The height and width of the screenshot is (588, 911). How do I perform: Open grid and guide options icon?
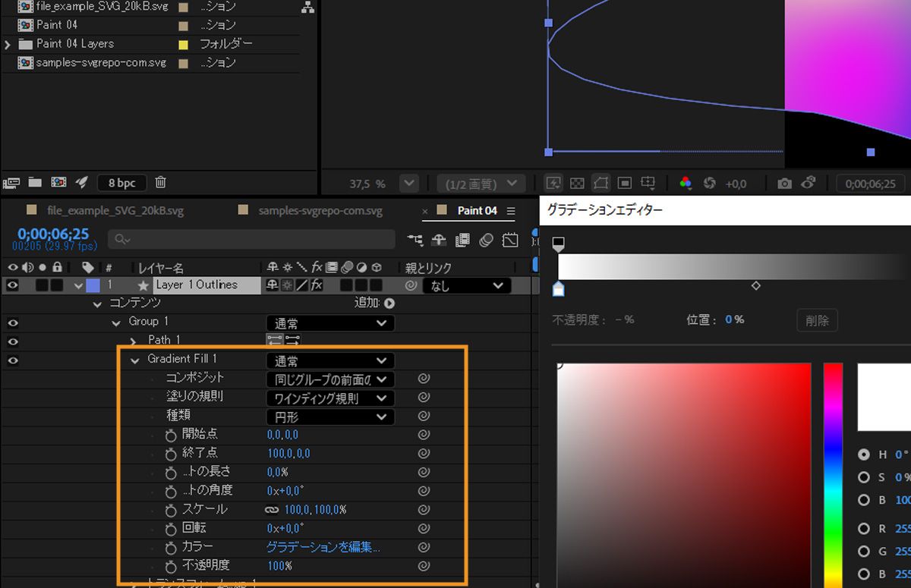click(648, 184)
